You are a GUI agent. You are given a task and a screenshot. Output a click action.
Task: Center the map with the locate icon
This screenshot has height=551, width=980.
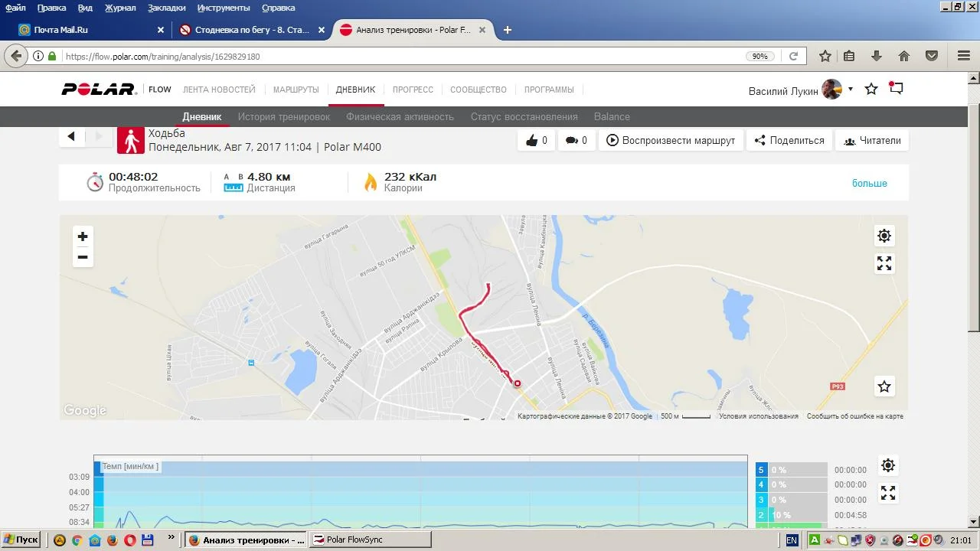tap(884, 236)
